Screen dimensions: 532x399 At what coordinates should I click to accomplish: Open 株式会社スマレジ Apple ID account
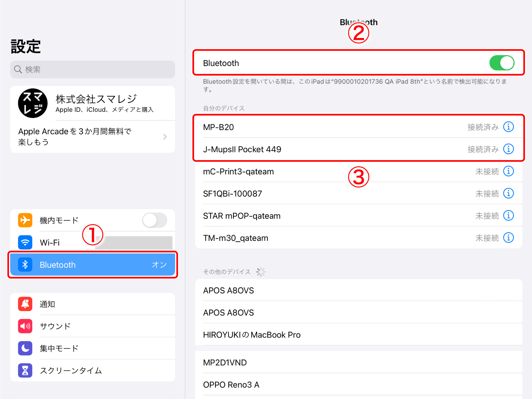tap(93, 103)
